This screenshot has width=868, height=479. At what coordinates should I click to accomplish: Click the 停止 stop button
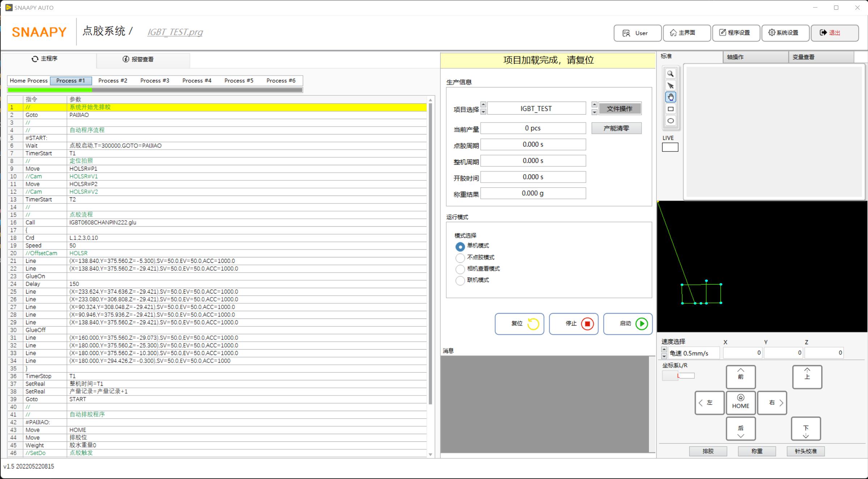click(574, 324)
